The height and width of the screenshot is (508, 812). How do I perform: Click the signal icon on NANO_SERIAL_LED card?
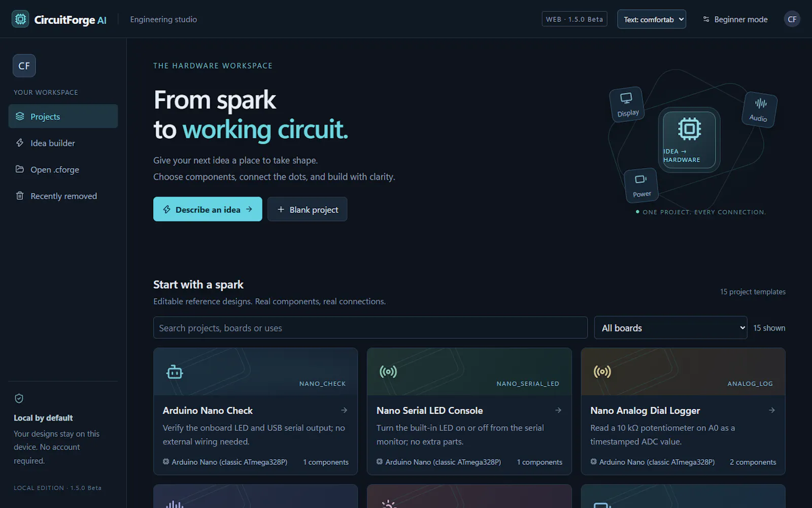point(388,372)
